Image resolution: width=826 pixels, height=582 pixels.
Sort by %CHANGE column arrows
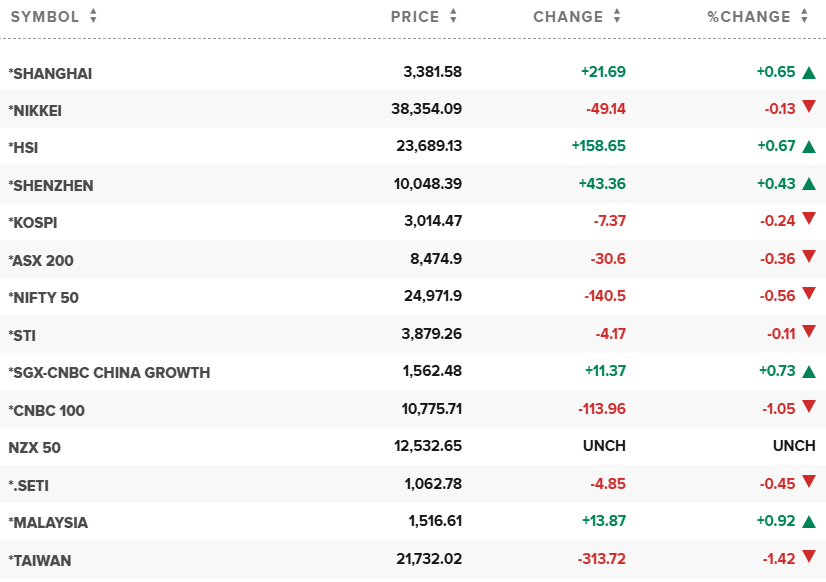(x=804, y=17)
